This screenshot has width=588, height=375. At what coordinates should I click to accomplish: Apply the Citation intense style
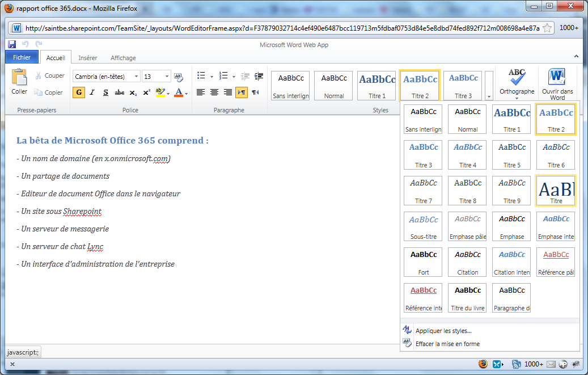[x=512, y=262]
